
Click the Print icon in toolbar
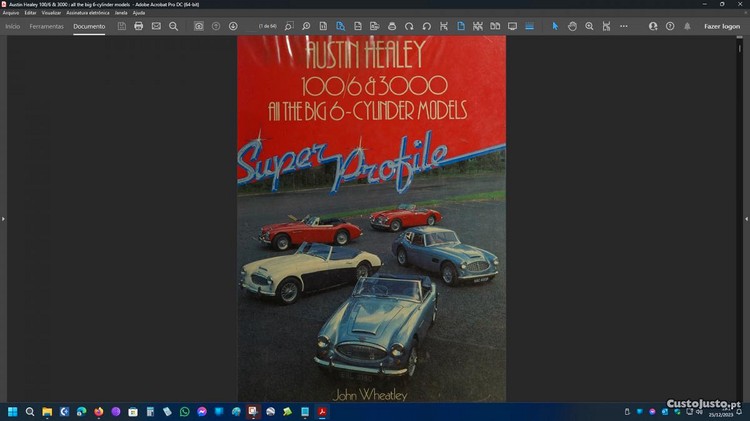pos(139,26)
